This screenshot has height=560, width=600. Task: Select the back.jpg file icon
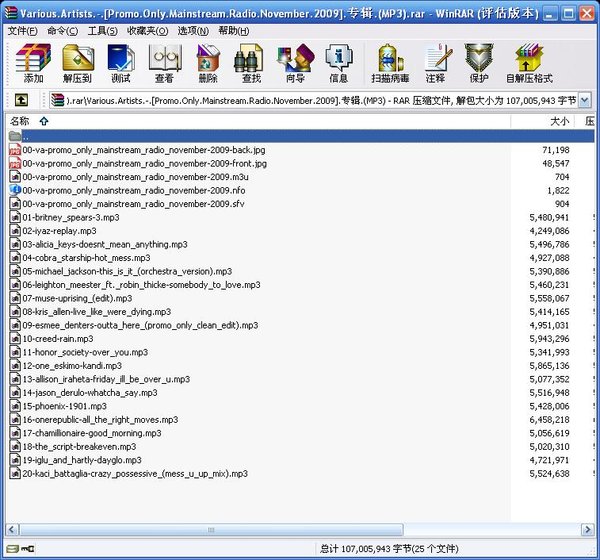click(15, 150)
